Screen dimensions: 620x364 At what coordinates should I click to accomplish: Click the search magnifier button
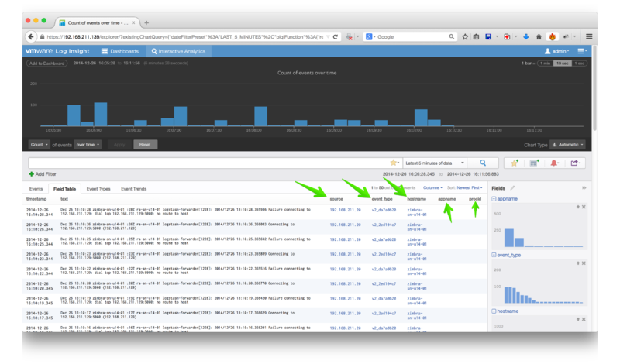[x=483, y=163]
